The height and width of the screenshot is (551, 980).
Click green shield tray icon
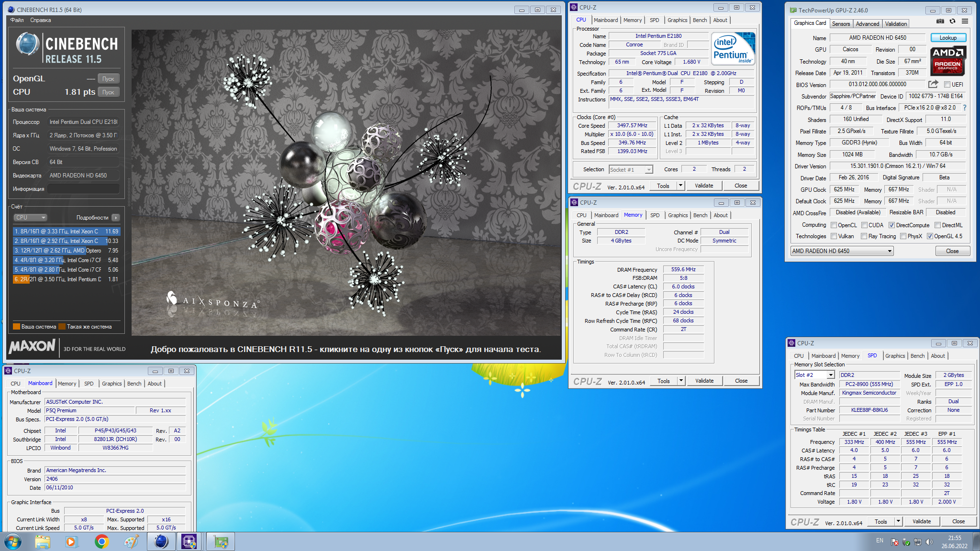906,542
